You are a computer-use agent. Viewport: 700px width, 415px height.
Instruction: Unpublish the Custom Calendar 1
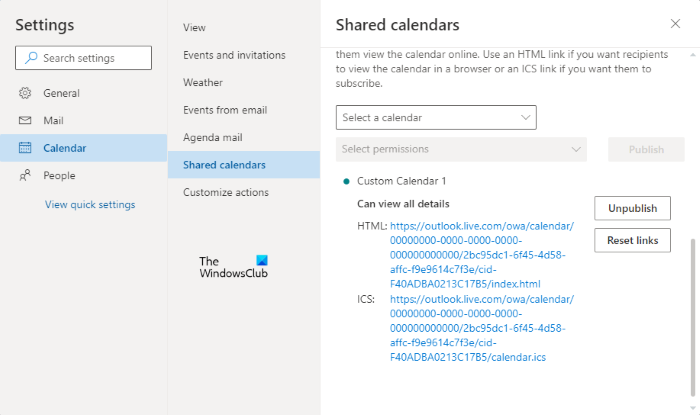632,208
